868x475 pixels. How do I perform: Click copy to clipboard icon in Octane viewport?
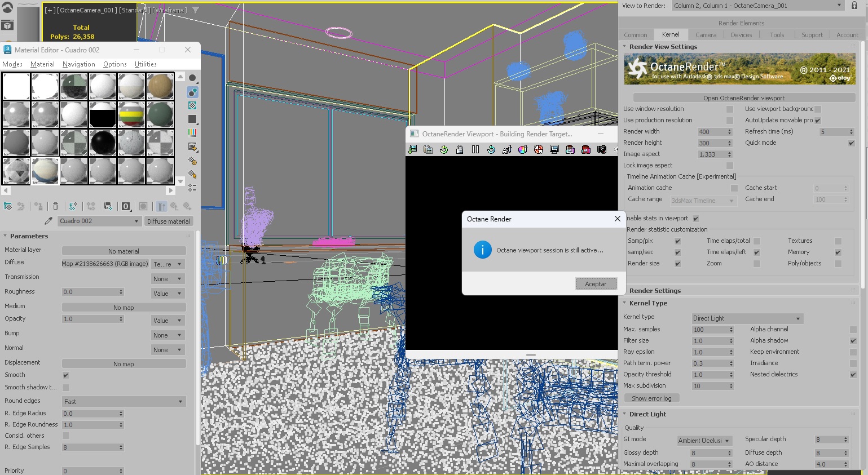[x=428, y=149]
